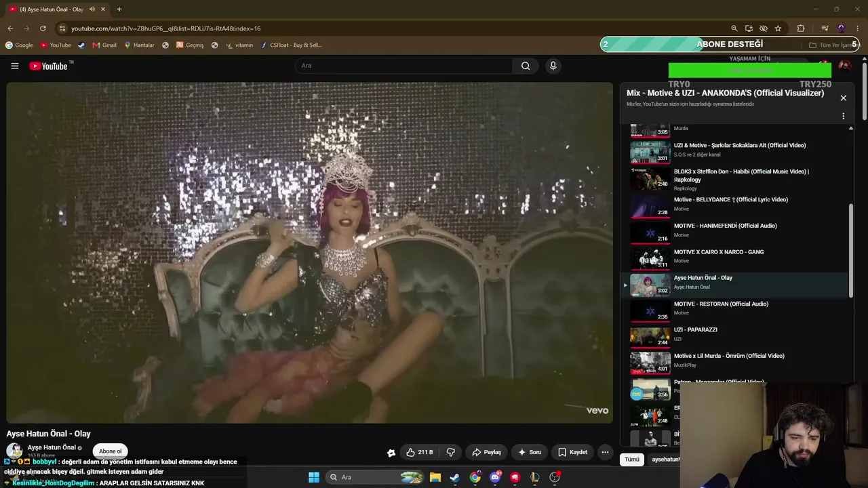Click the YouTube search magnifier button
This screenshot has height=488, width=868.
[x=526, y=66]
